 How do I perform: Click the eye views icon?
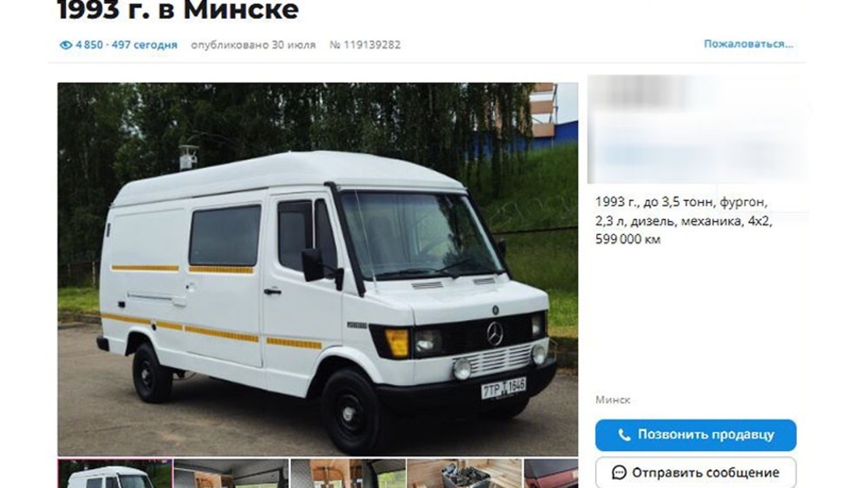(66, 45)
